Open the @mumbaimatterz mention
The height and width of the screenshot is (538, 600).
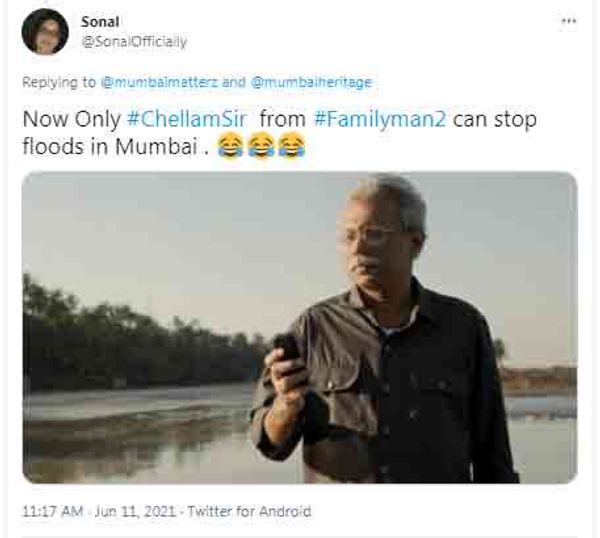click(x=160, y=82)
